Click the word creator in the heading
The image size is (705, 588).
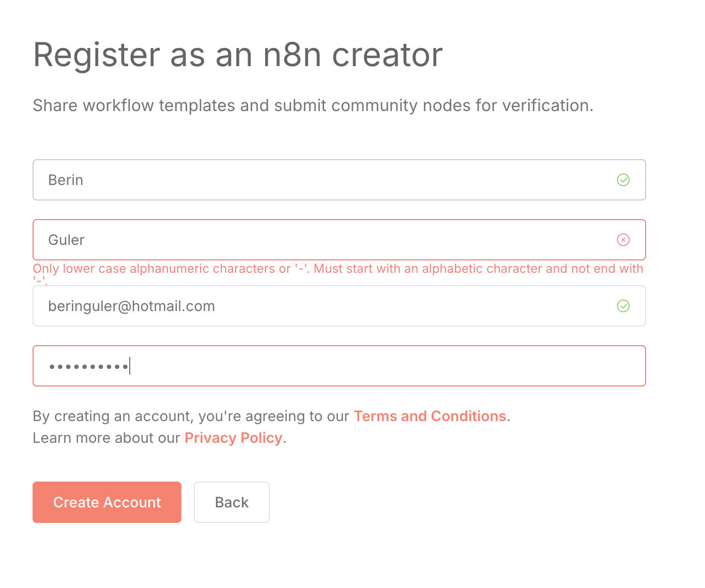(387, 55)
